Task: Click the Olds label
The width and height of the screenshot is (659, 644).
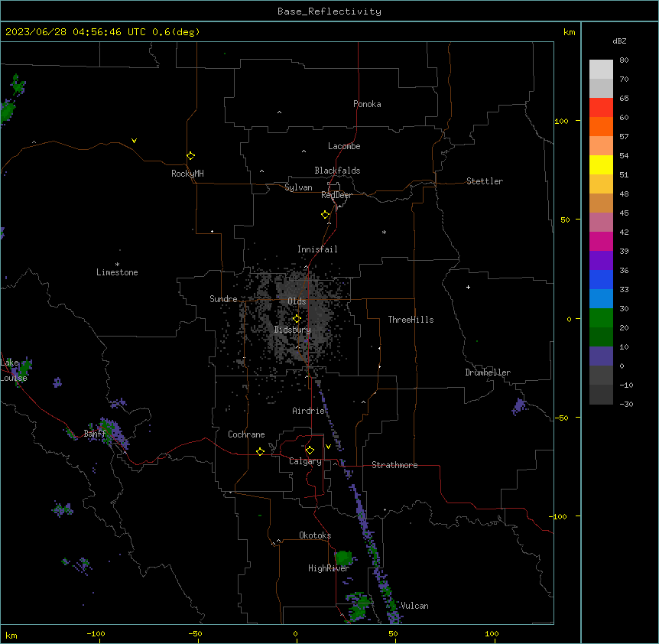Action: pos(297,301)
